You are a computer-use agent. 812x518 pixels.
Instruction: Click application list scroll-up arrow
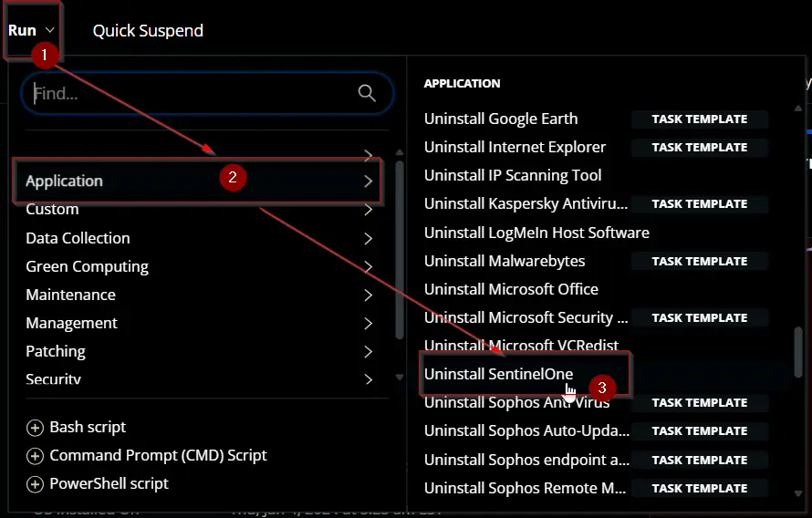pos(798,109)
